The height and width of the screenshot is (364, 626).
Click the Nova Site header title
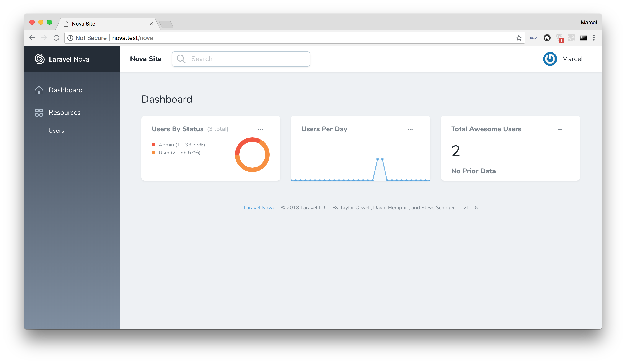click(x=146, y=59)
